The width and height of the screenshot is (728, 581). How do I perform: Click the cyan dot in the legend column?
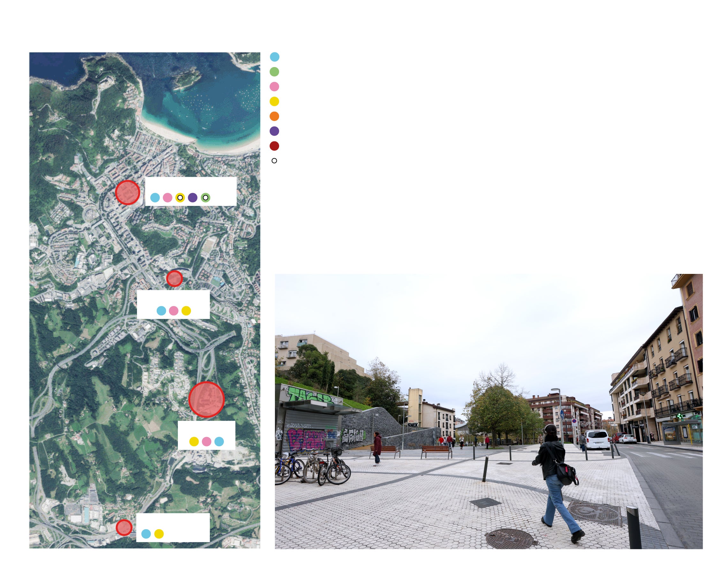point(275,57)
